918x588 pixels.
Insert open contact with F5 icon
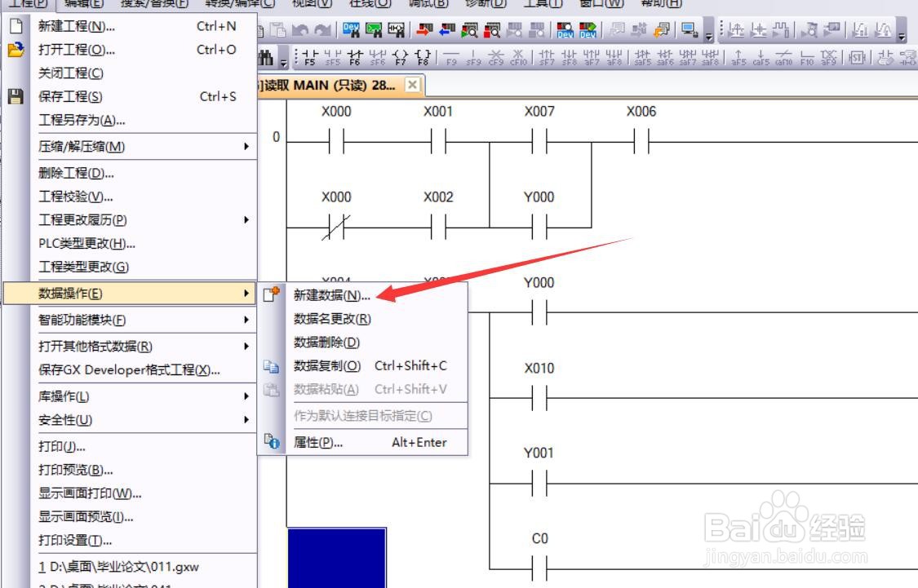click(310, 57)
